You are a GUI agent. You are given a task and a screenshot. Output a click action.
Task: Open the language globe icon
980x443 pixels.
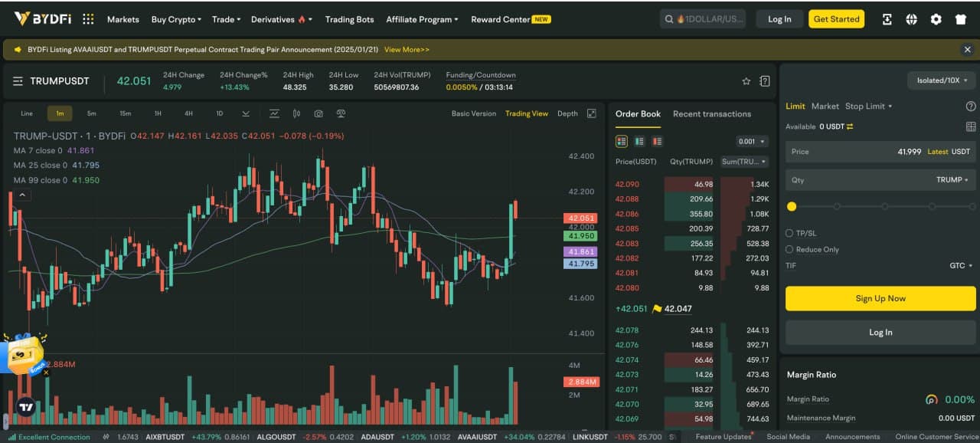[911, 19]
